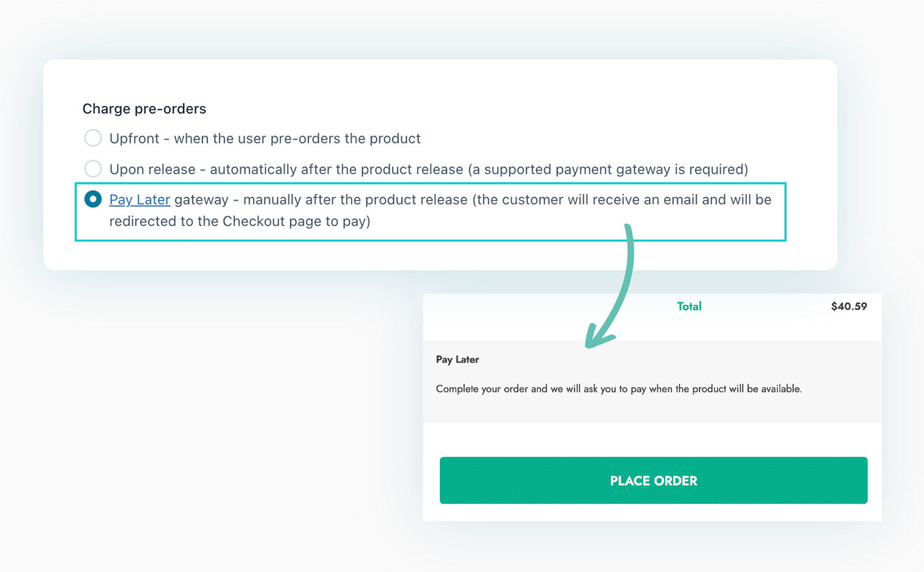The width and height of the screenshot is (924, 572).
Task: Click the Charge pre-orders heading
Action: pos(144,108)
